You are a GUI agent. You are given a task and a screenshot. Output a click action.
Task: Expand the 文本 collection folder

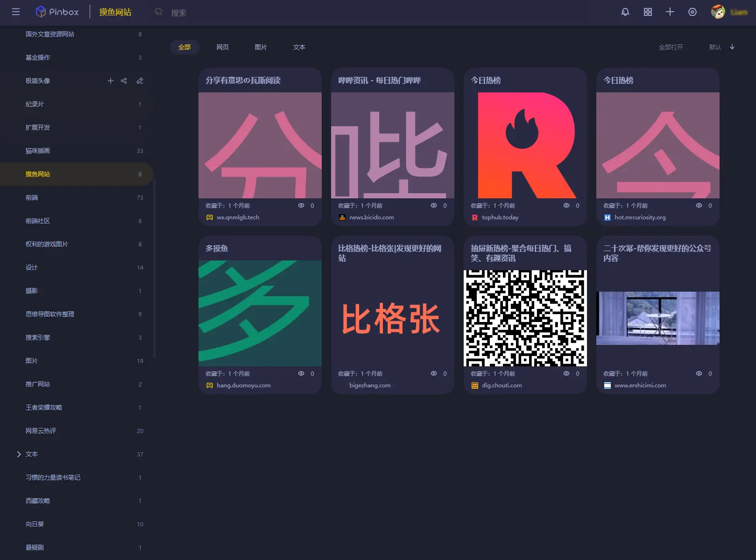(x=19, y=454)
